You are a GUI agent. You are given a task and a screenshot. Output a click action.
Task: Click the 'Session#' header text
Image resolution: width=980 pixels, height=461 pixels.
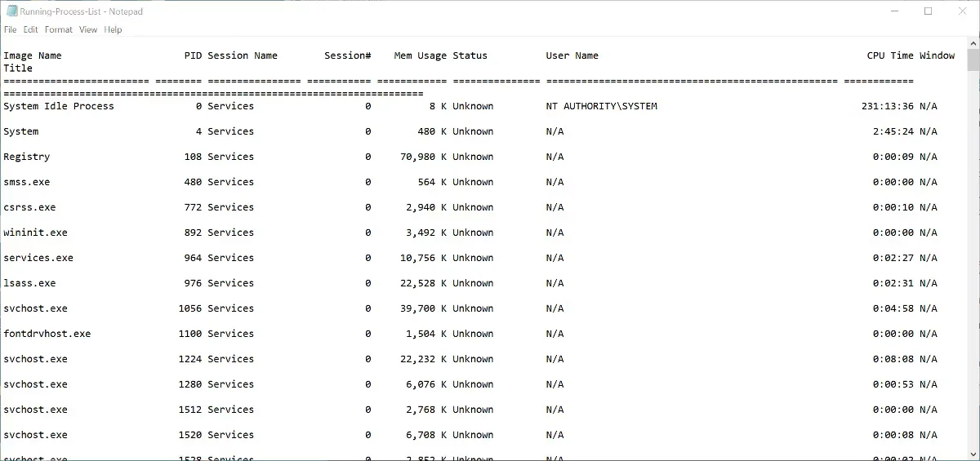click(348, 55)
